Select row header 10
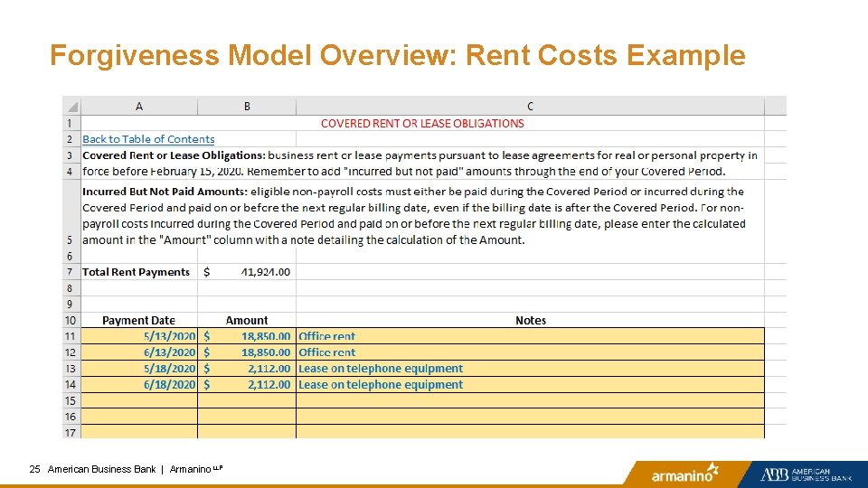The height and width of the screenshot is (488, 868). pos(71,320)
